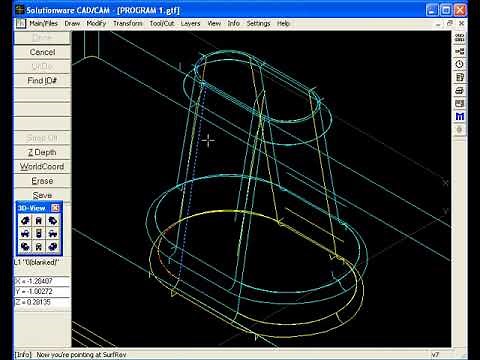Restore the PROGRAM 1.gtf document window
Viewport: 480px width, 360px height.
(450, 23)
